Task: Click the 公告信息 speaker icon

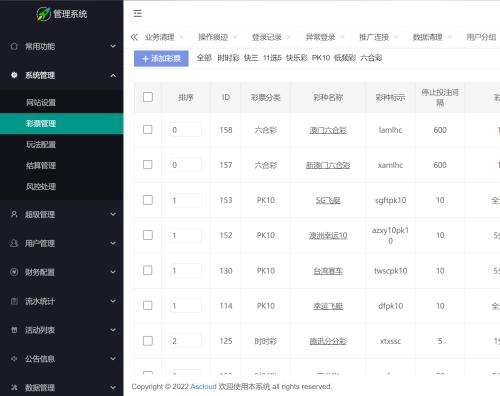Action: point(14,359)
